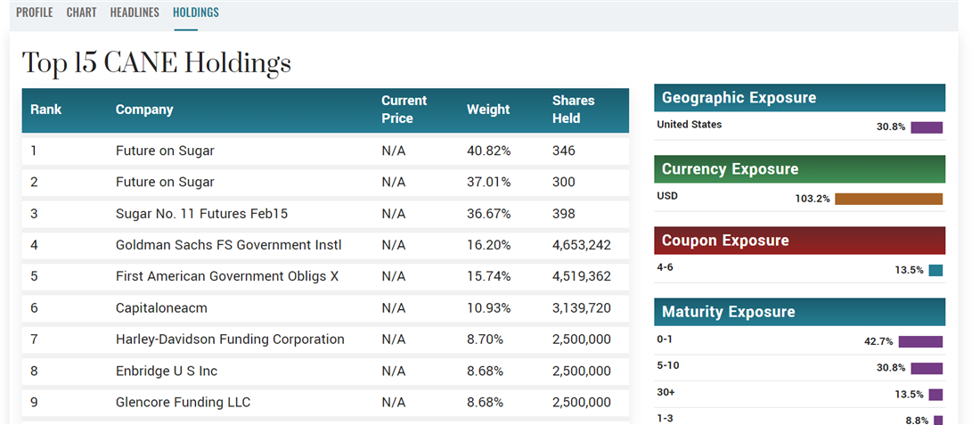Click the Weight column header

coord(488,110)
